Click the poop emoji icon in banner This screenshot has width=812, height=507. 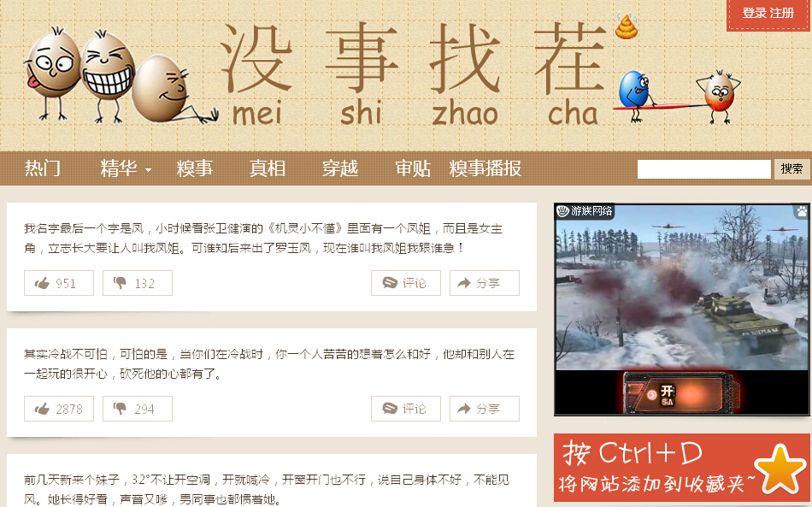point(627,27)
